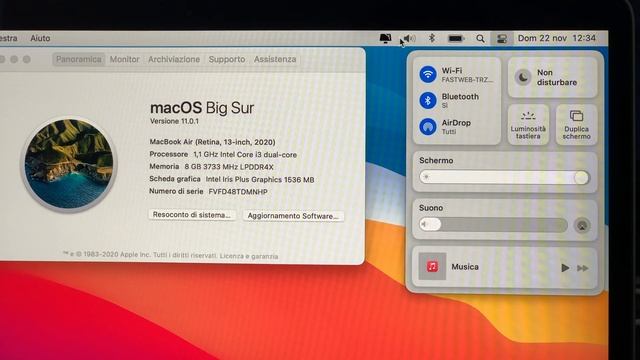
Task: Open Luminosità tastiera control
Action: click(528, 124)
